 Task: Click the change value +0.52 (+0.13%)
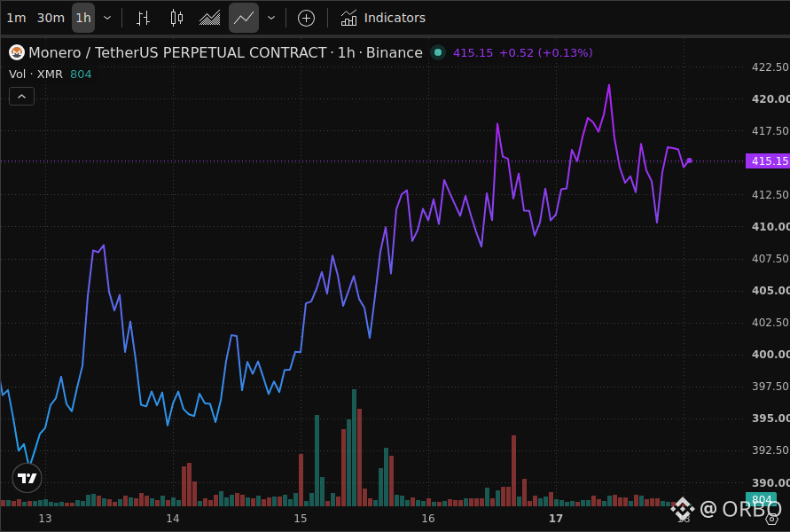coord(545,53)
